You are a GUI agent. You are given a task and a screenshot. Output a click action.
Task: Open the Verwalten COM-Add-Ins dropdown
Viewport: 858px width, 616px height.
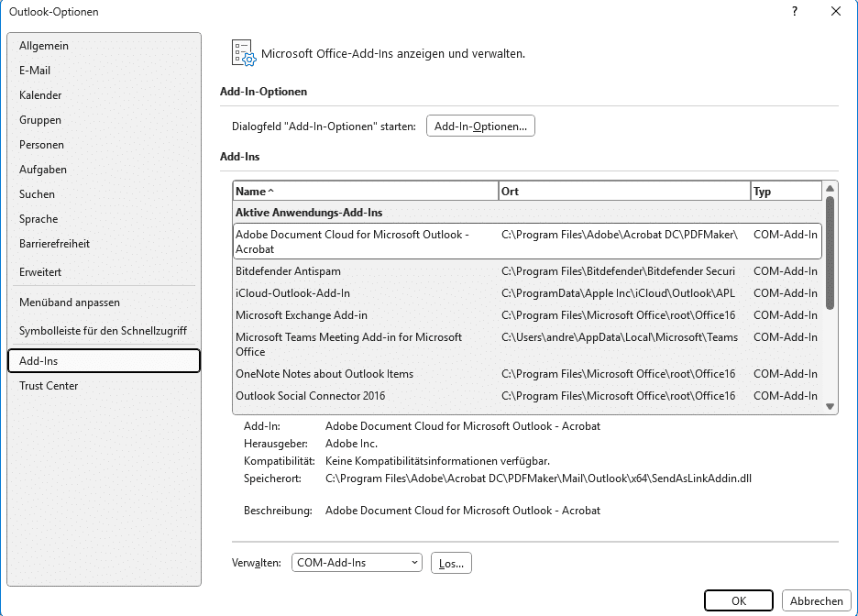[357, 563]
